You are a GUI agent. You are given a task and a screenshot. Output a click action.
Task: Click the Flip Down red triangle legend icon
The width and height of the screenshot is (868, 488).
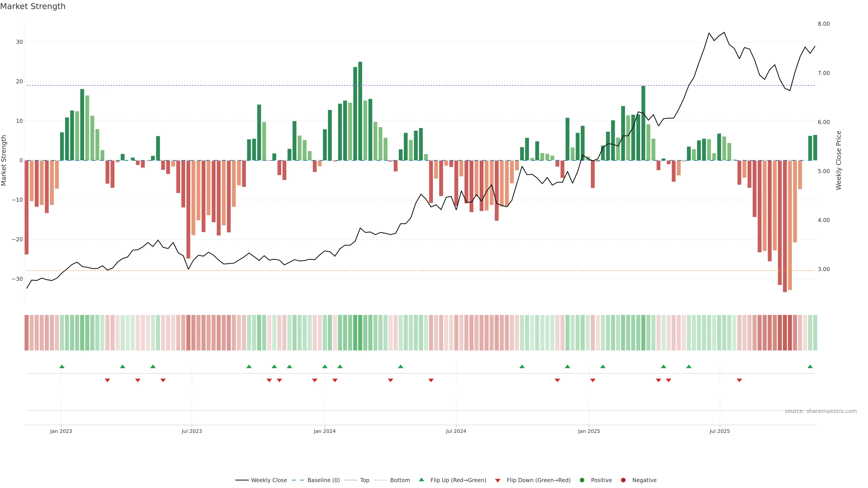(x=498, y=481)
